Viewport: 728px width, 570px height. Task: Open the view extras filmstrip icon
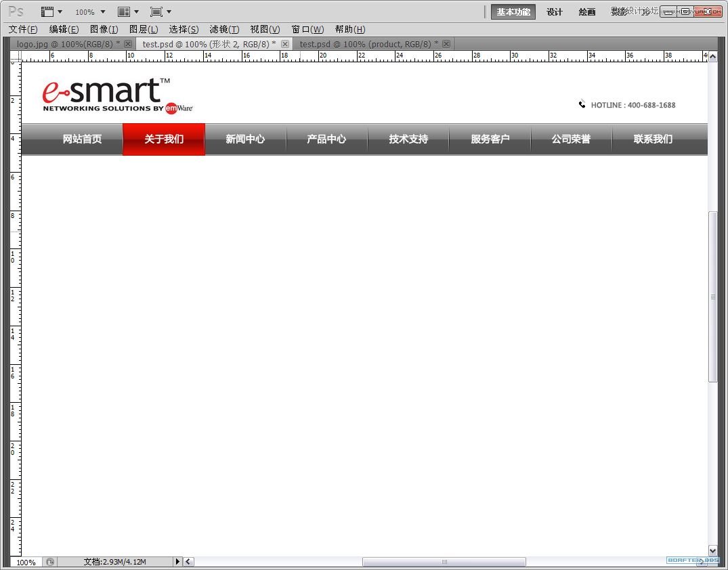[47, 12]
